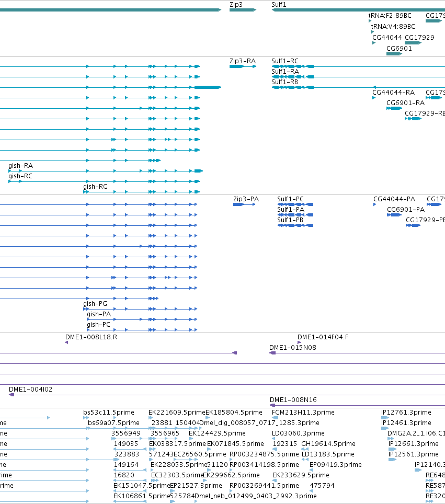Screen dimensions: 445x504
Task: Select the 192315 EST label
Action: pos(285,443)
